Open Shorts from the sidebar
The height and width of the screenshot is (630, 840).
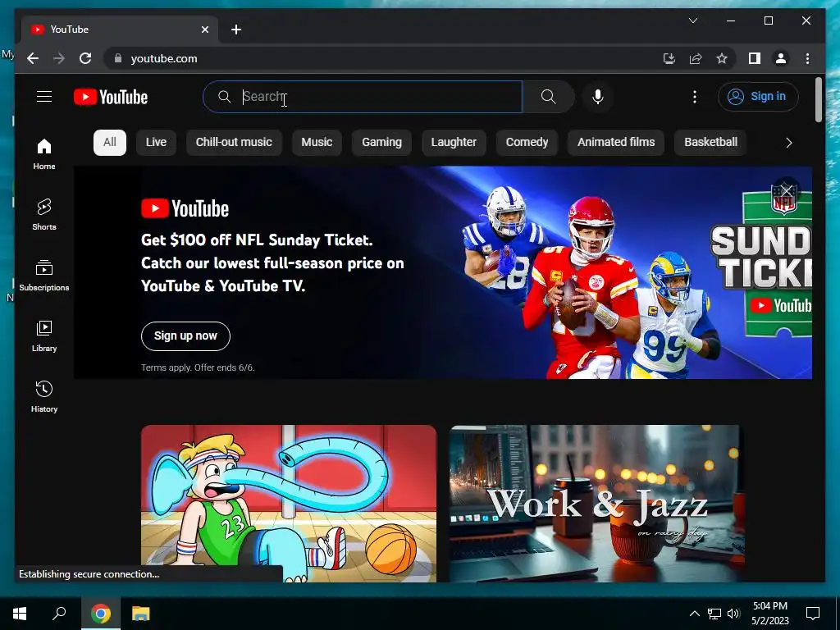click(44, 215)
